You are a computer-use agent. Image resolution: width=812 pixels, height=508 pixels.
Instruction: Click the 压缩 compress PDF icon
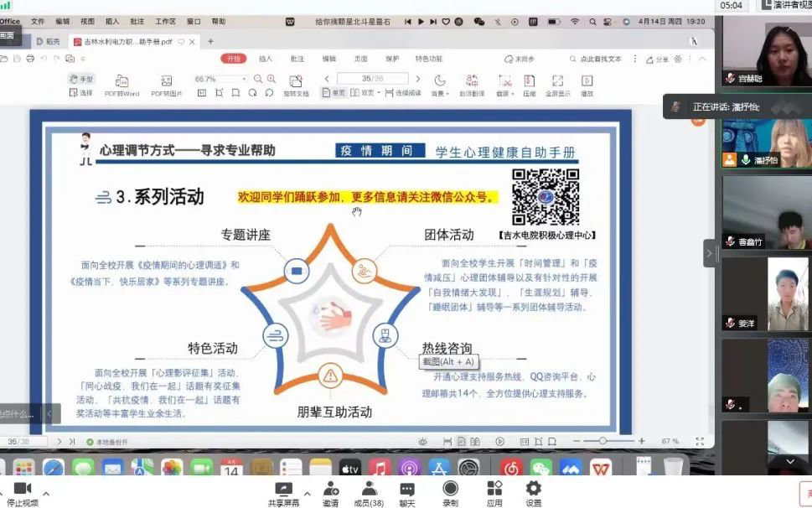529,80
